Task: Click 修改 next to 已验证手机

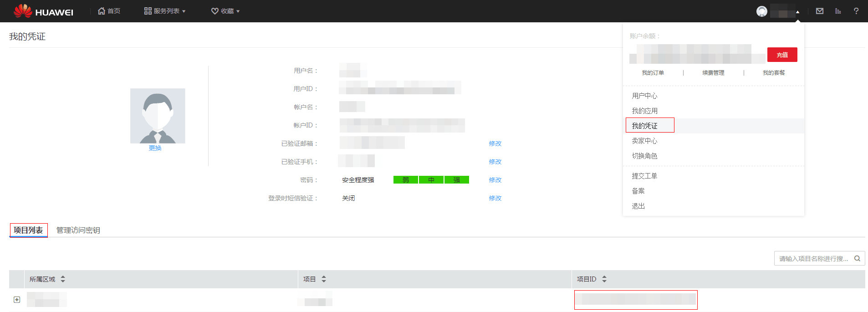Action: point(495,162)
